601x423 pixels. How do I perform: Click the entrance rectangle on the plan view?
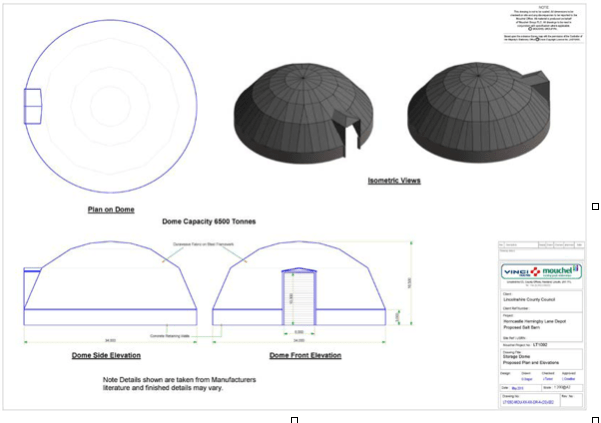(x=32, y=104)
